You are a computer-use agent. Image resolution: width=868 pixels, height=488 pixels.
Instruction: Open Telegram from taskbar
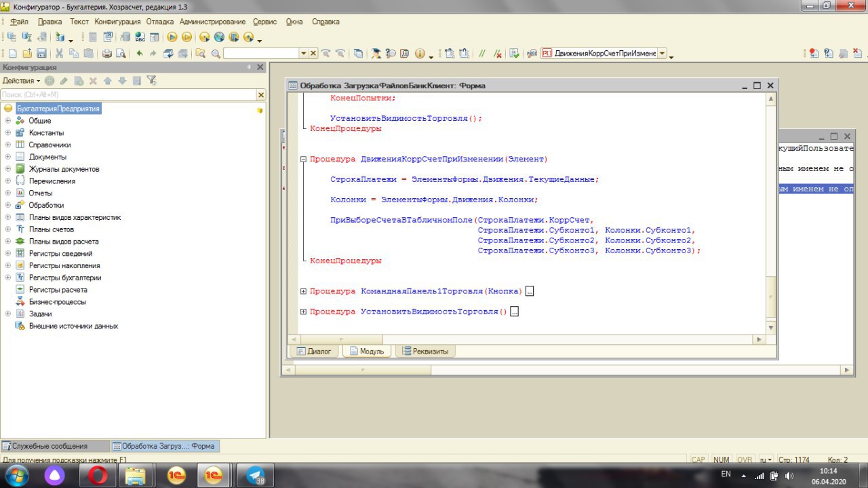pyautogui.click(x=256, y=474)
